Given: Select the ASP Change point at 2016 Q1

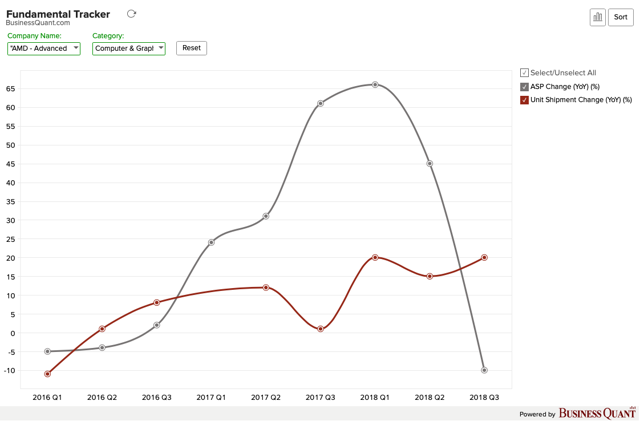Looking at the screenshot, I should [47, 351].
